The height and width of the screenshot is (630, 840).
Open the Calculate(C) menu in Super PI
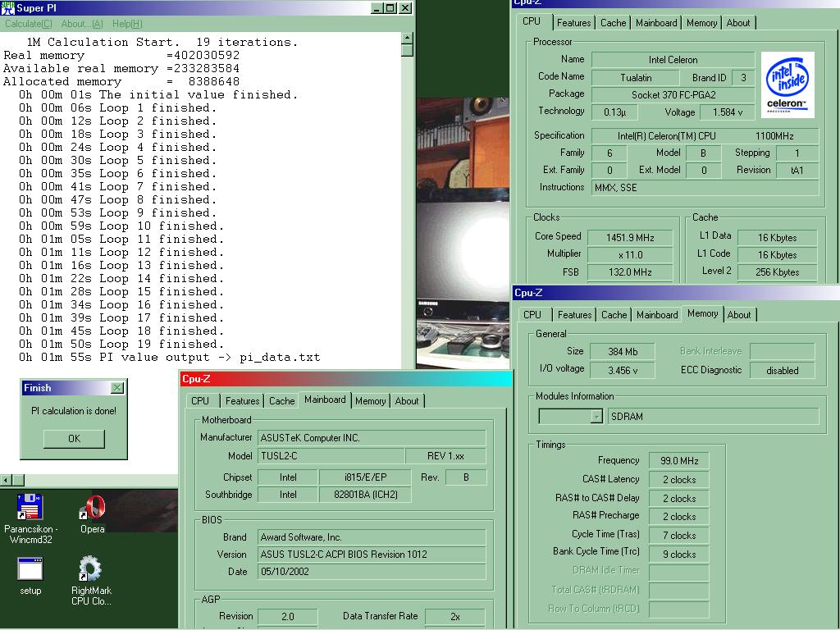click(29, 24)
